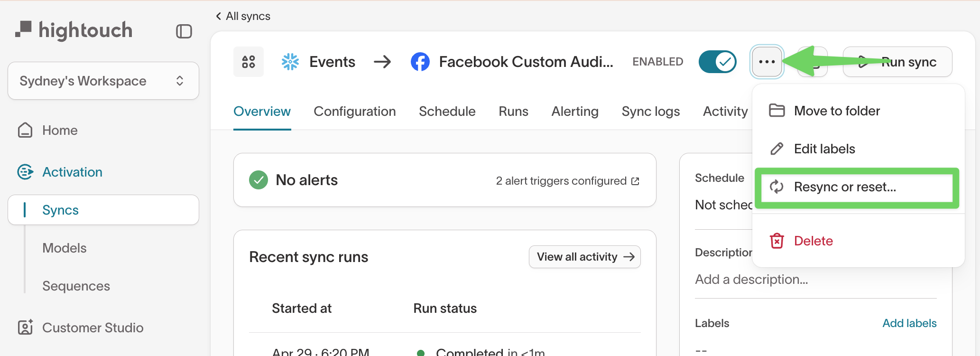The width and height of the screenshot is (980, 356).
Task: Select Delete in the dropdown menu
Action: (813, 241)
